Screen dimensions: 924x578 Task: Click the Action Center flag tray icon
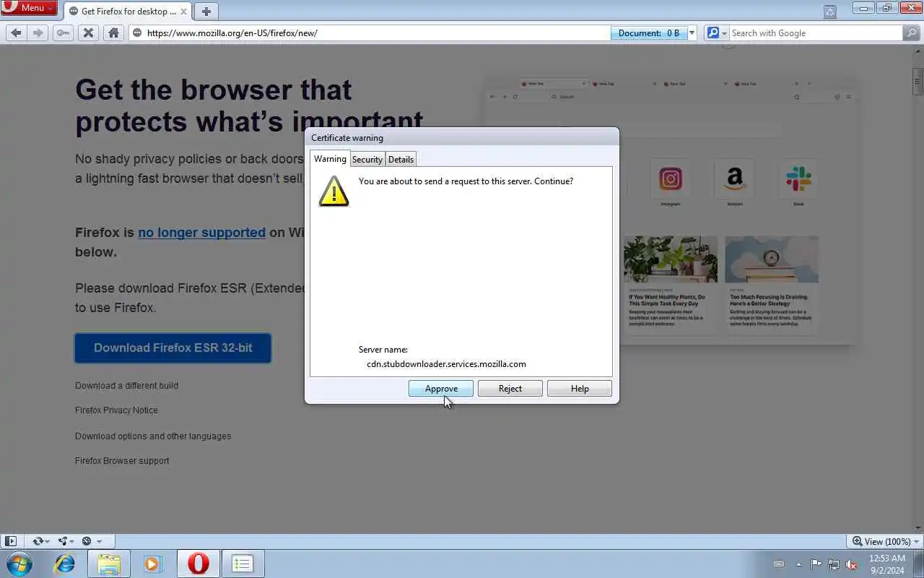(x=816, y=564)
